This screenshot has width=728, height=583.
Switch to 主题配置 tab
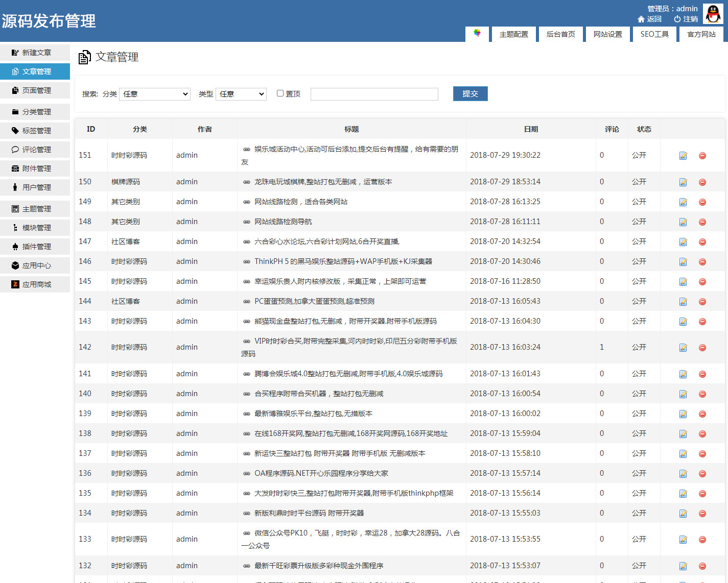coord(514,34)
